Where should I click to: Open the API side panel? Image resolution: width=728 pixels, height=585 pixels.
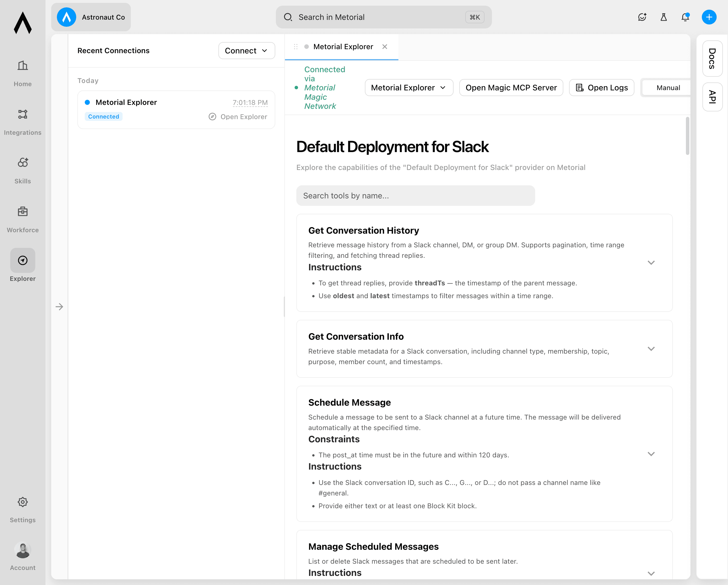712,97
